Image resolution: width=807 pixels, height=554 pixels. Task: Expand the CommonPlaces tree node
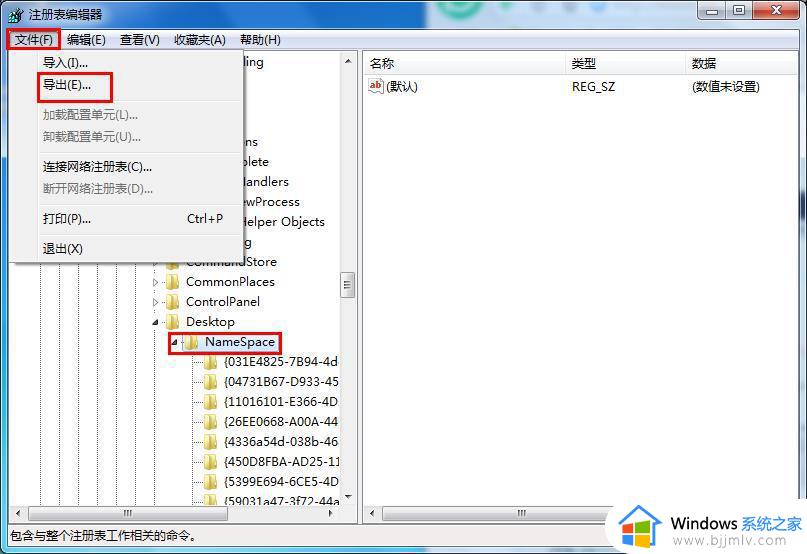tap(155, 282)
